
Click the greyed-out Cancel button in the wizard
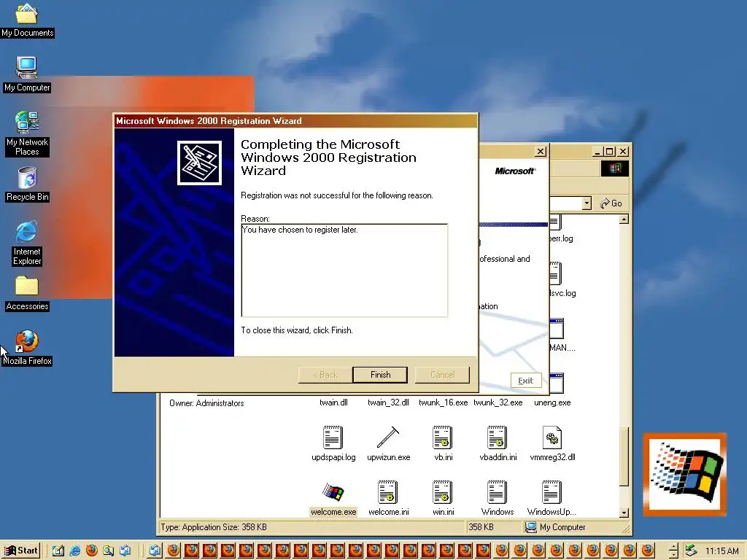click(x=442, y=375)
